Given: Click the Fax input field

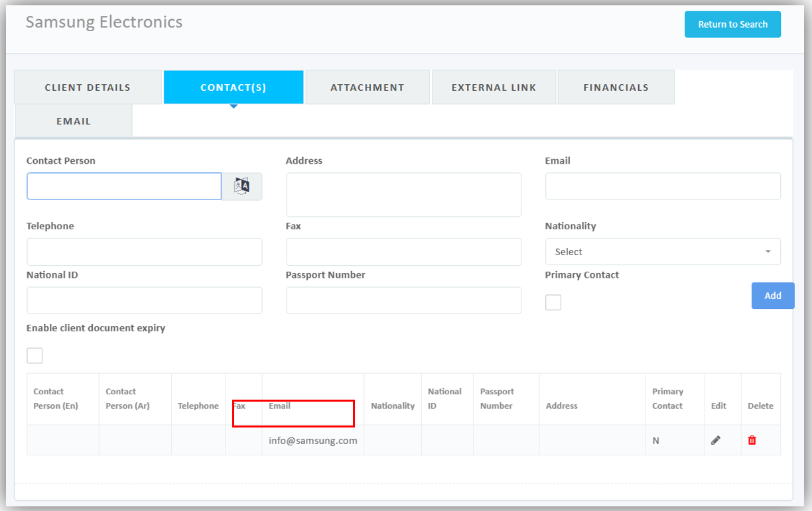Looking at the screenshot, I should (x=403, y=252).
